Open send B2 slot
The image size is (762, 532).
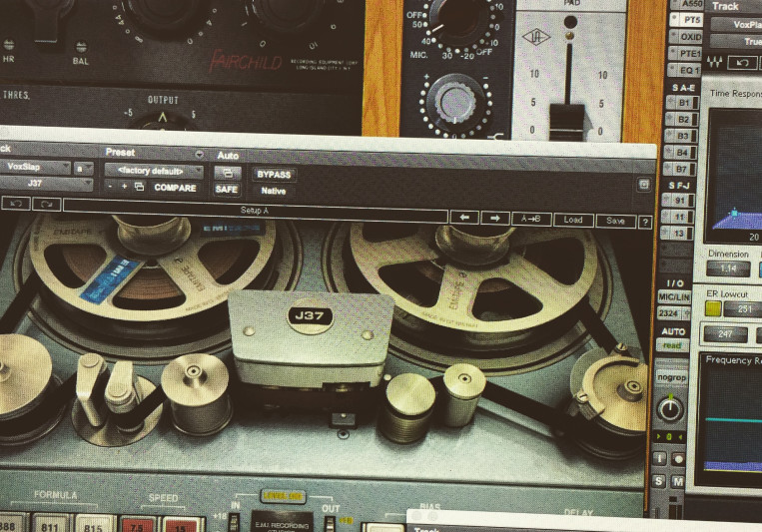(x=682, y=120)
